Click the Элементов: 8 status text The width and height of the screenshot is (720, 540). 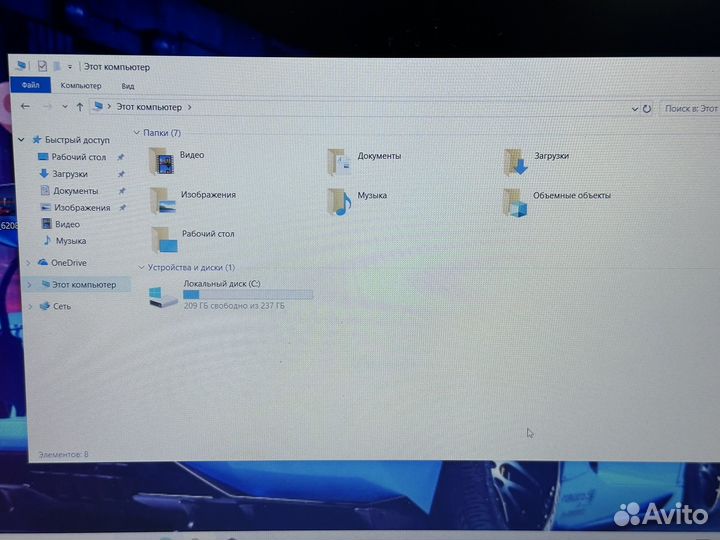pyautogui.click(x=63, y=455)
